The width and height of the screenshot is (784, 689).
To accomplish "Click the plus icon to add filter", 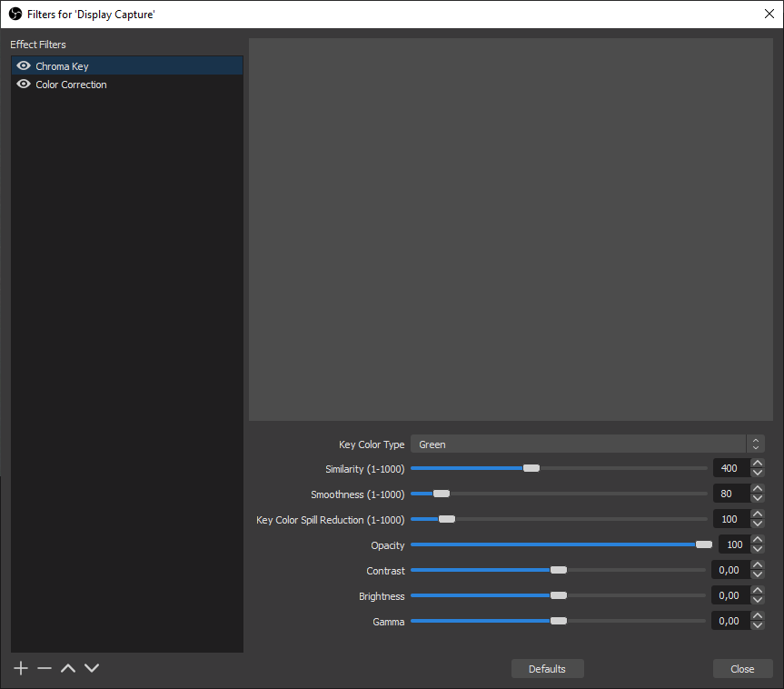I will 21,668.
